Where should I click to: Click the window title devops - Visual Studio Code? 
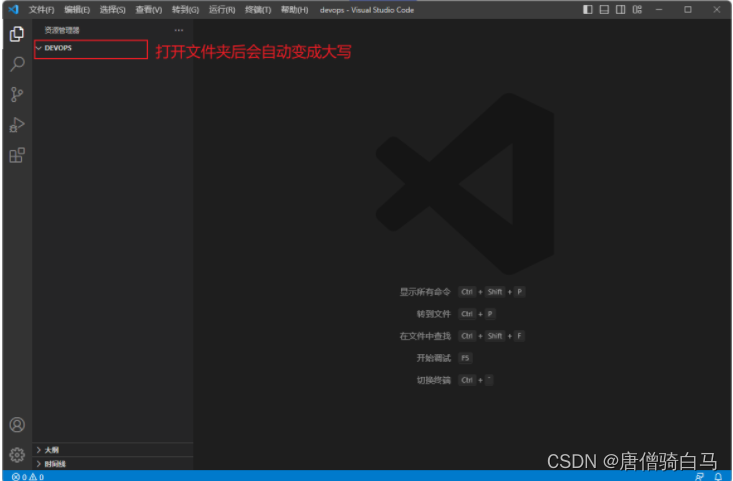367,10
